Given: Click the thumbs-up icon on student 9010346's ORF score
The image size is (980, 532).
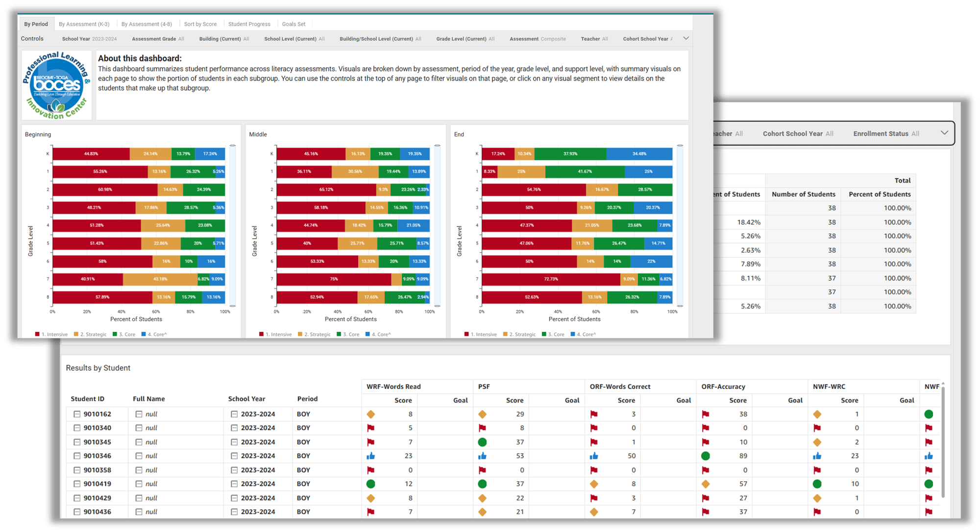Looking at the screenshot, I should pos(594,456).
